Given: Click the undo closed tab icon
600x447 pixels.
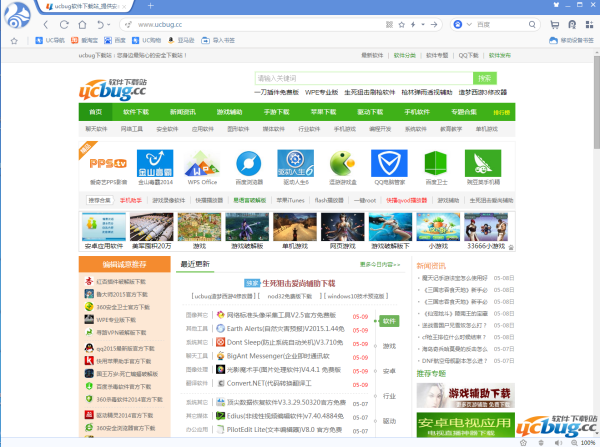Looking at the screenshot, I should click(x=100, y=25).
